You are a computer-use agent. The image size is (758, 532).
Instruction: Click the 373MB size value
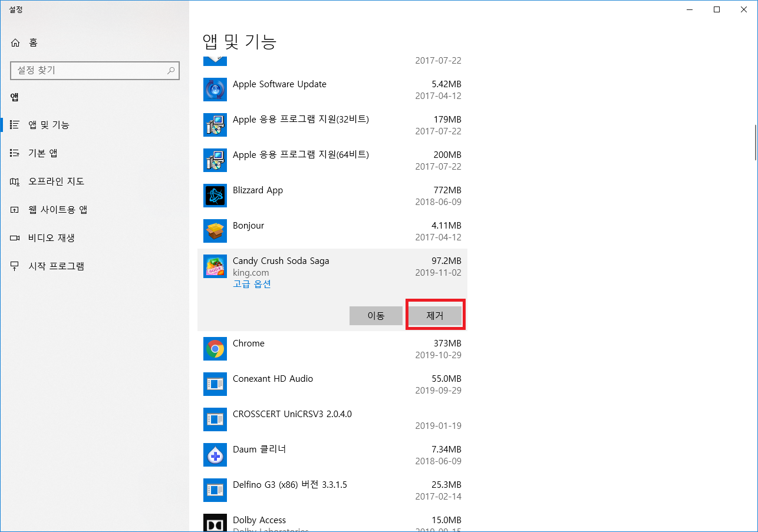[x=447, y=343]
